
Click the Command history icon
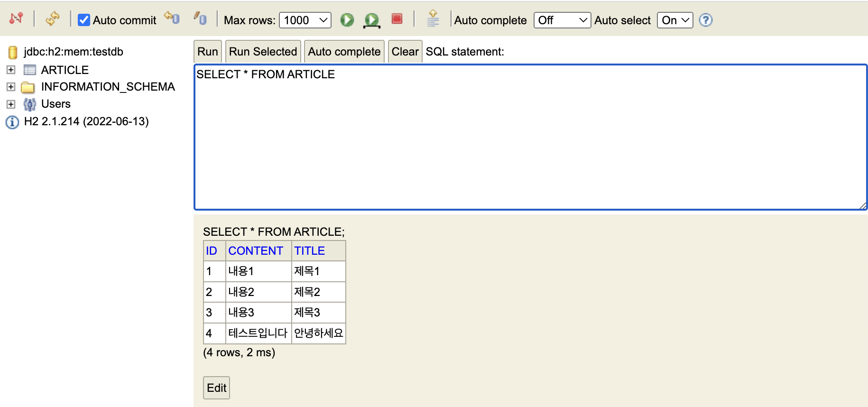point(433,18)
